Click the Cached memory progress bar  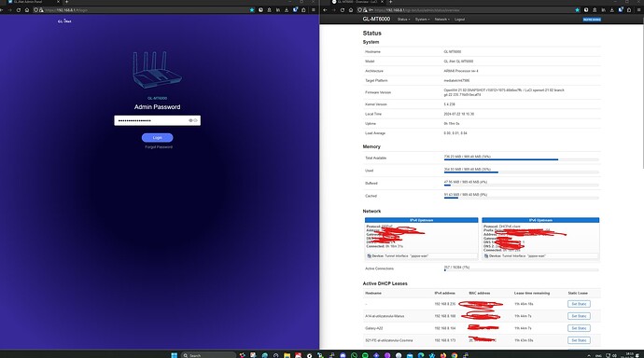[x=521, y=198]
